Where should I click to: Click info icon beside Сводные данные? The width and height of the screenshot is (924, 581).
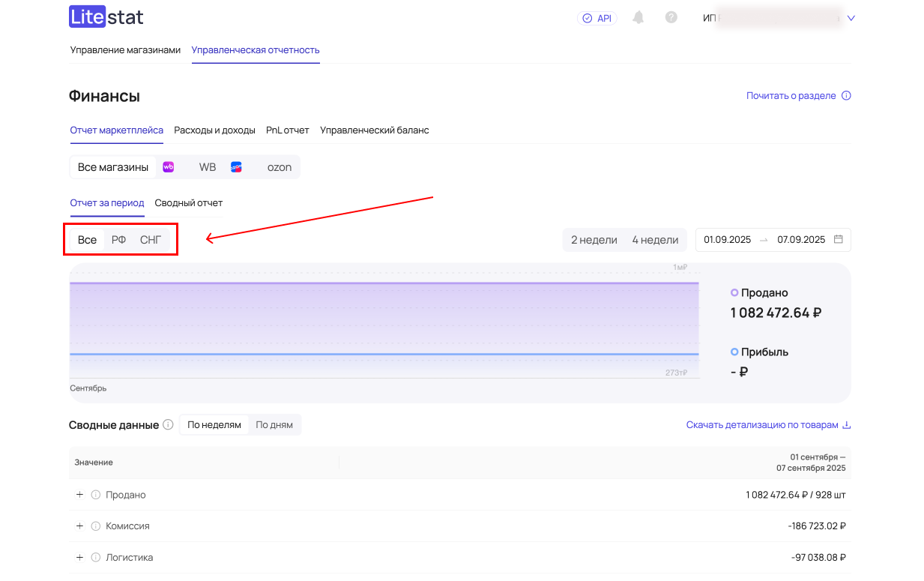pyautogui.click(x=168, y=425)
